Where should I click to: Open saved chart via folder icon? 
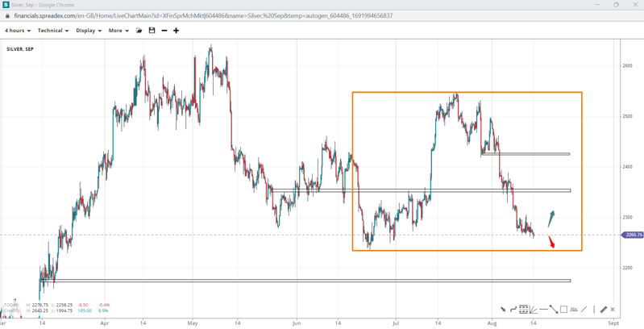click(139, 31)
